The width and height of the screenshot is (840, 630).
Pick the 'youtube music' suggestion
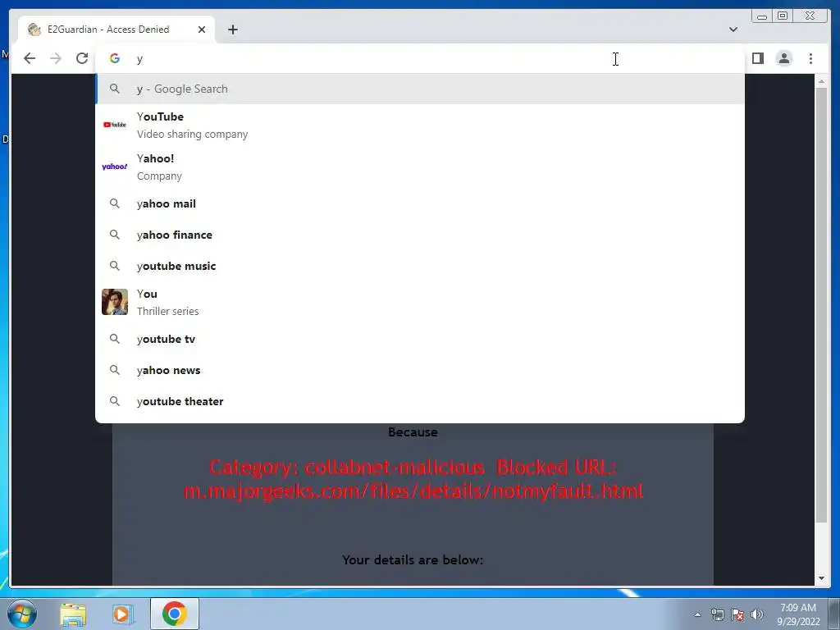coord(420,266)
